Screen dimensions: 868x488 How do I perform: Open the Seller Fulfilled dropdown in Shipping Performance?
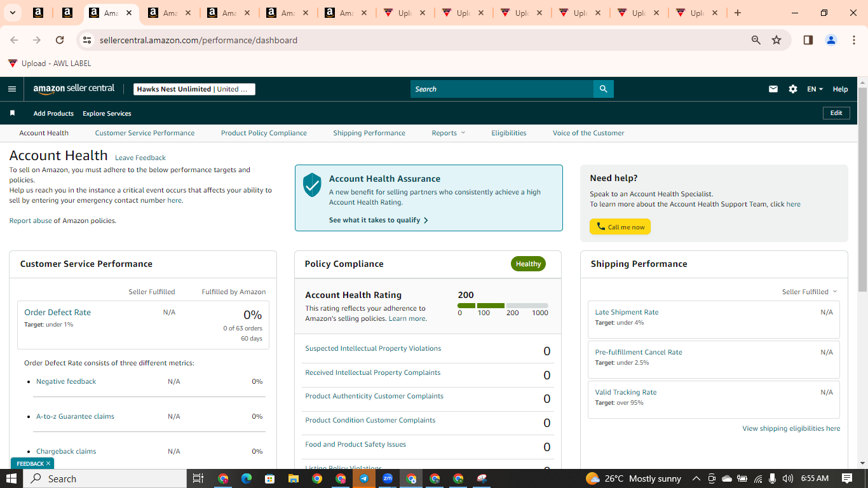(810, 292)
